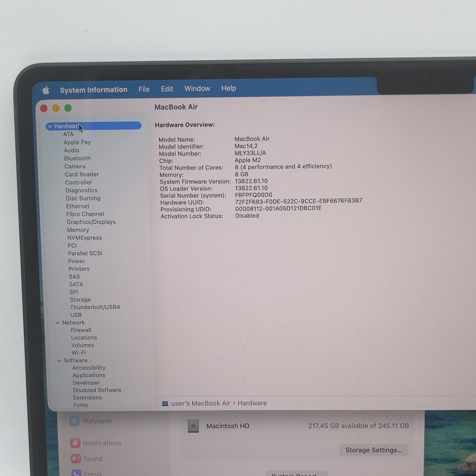Collapse the Hardware section chevron

point(50,127)
